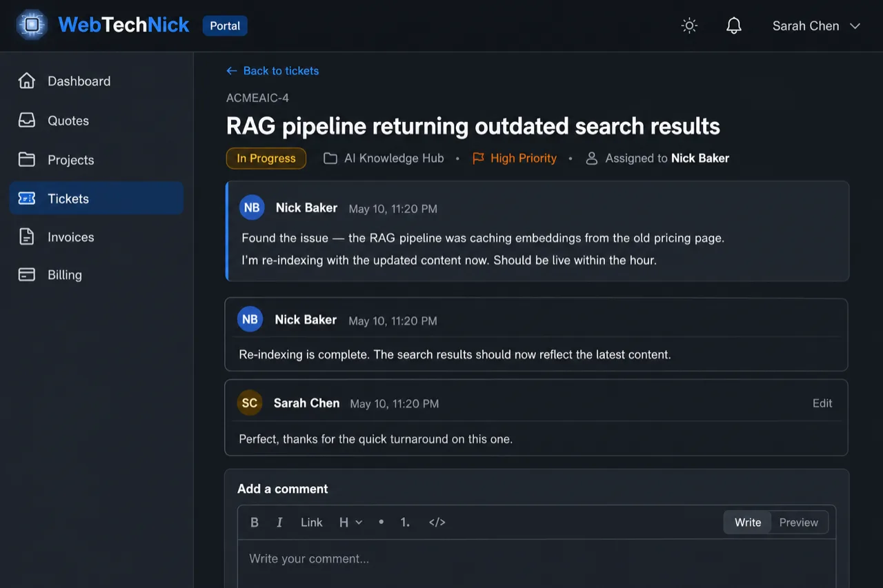This screenshot has width=883, height=588.
Task: Select the Tickets sidebar item
Action: (x=97, y=199)
